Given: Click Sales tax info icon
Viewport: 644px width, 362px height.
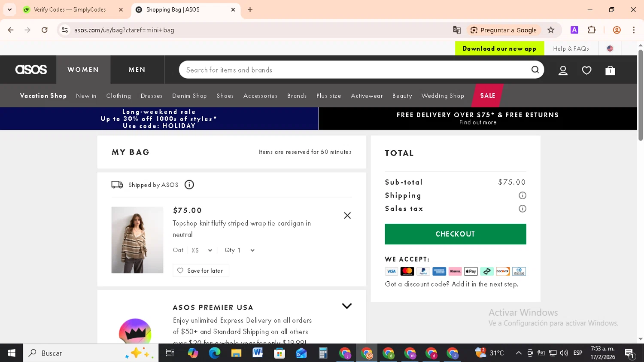Looking at the screenshot, I should (522, 209).
